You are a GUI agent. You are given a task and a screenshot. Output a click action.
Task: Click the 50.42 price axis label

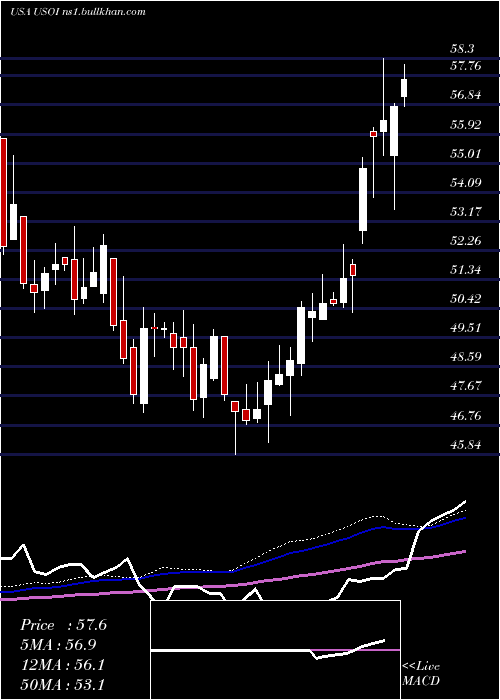click(467, 299)
